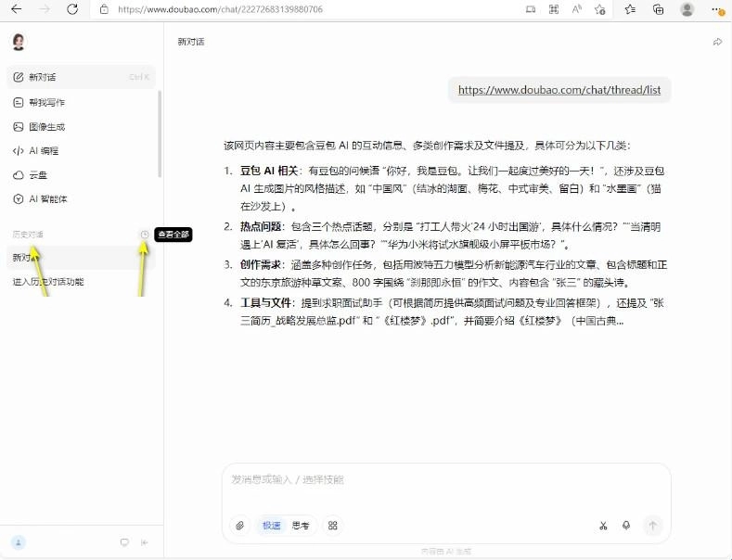Open the browser settings ellipsis menu

click(714, 9)
